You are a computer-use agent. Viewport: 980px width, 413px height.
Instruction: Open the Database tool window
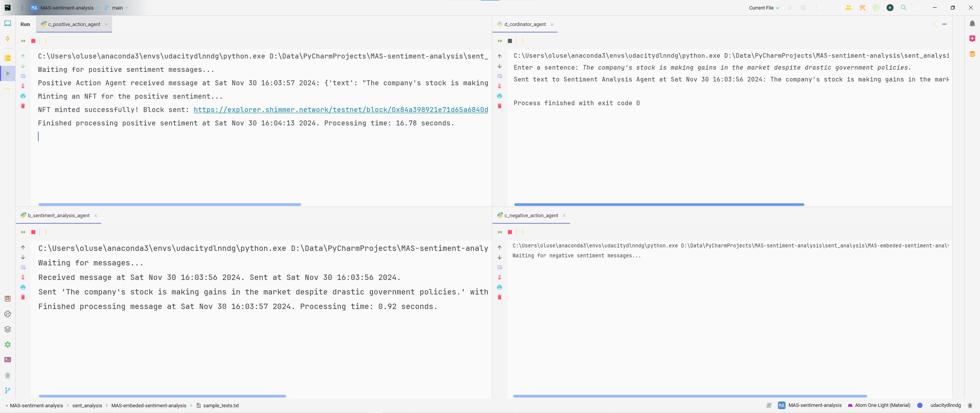972,54
